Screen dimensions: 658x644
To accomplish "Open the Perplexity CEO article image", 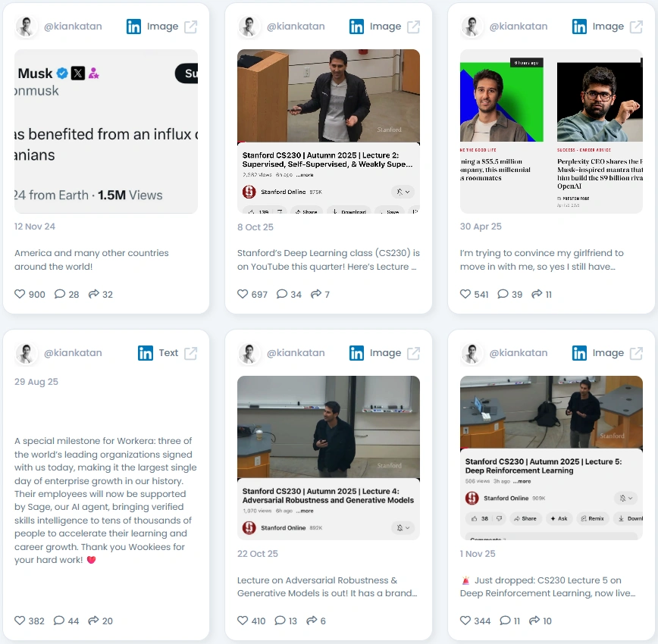I will (600, 131).
